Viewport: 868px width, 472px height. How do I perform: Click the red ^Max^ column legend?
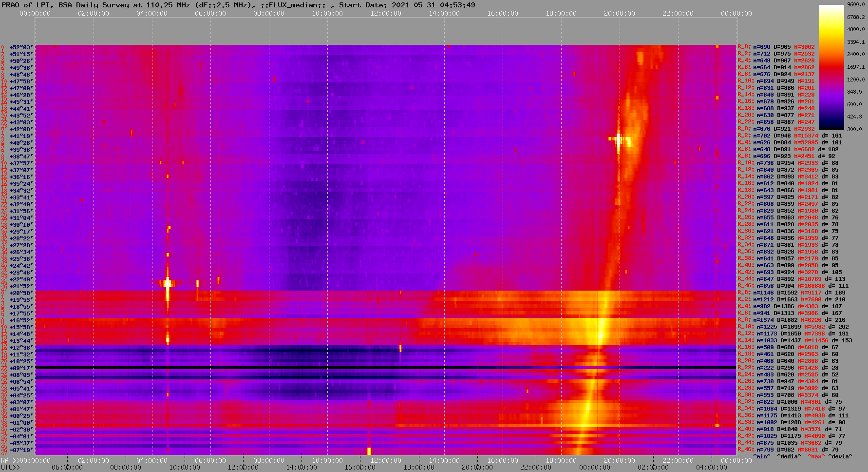pyautogui.click(x=816, y=457)
